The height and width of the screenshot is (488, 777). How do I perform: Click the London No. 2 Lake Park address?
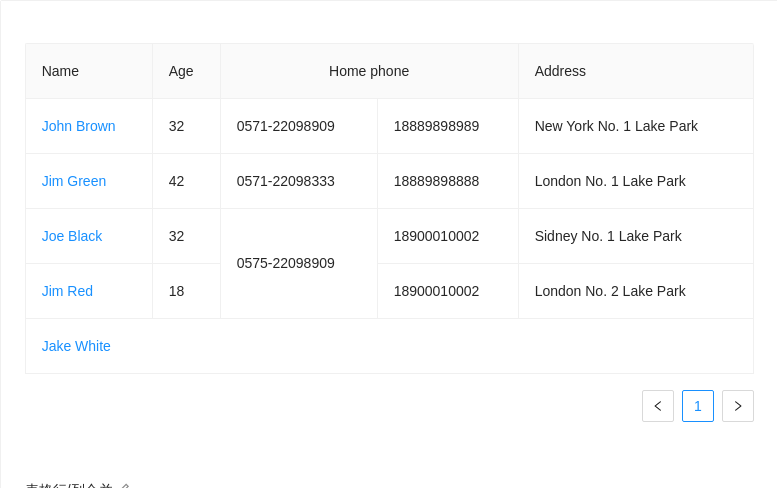(610, 291)
